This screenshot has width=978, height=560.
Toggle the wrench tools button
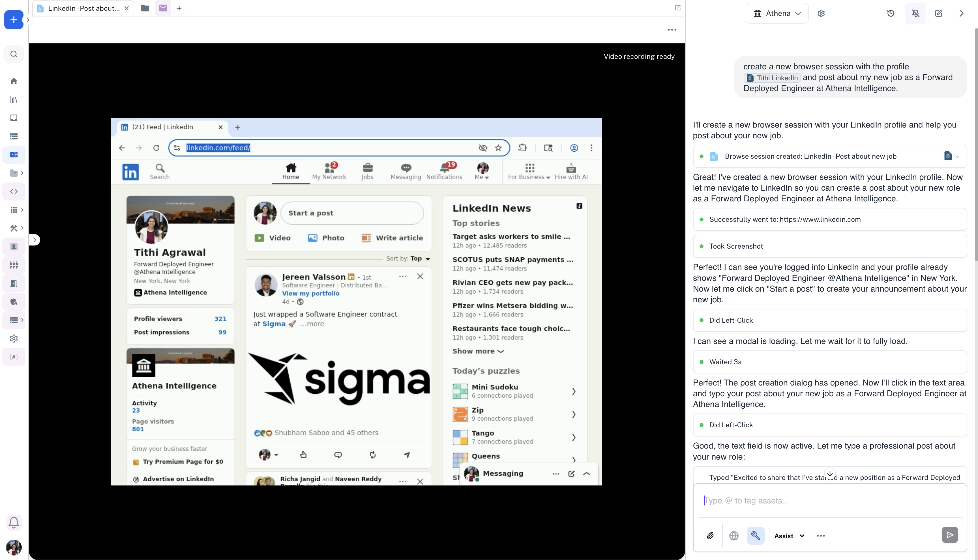[756, 535]
